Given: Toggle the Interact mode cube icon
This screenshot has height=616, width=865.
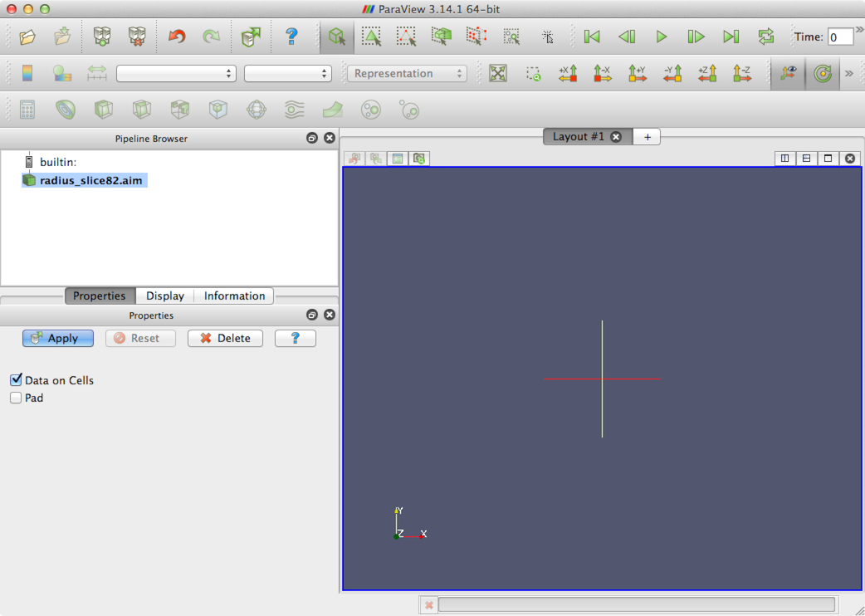Looking at the screenshot, I should [x=336, y=37].
